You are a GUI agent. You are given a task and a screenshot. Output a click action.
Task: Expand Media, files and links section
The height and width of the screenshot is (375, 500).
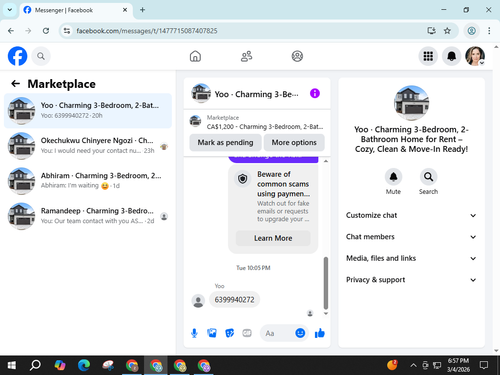pos(411,258)
